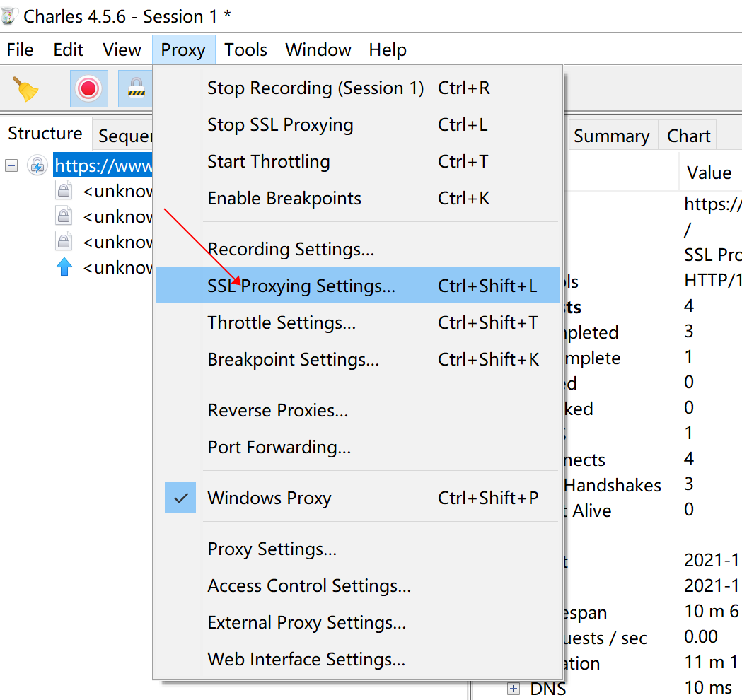Open the Tools menu

click(x=245, y=50)
